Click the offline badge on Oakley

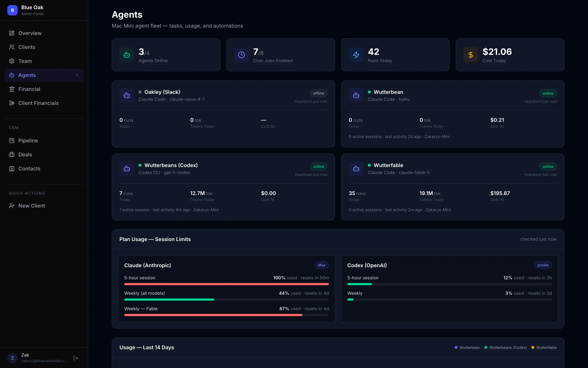(x=319, y=93)
